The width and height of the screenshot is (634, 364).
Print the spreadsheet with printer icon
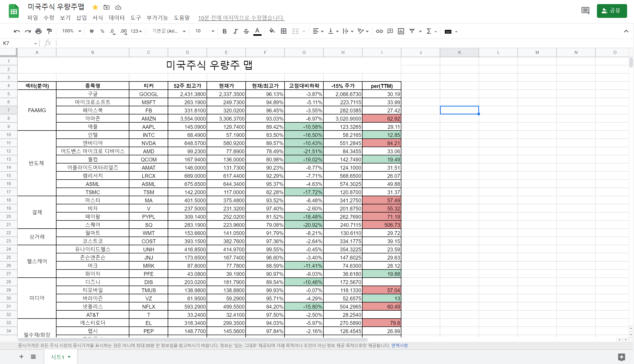click(39, 31)
